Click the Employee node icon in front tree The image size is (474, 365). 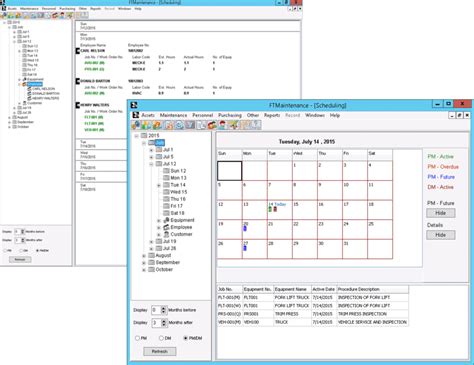point(166,227)
